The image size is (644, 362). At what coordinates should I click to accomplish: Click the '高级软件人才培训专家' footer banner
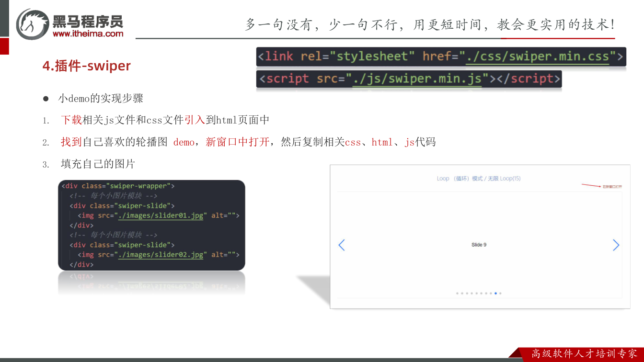(585, 354)
